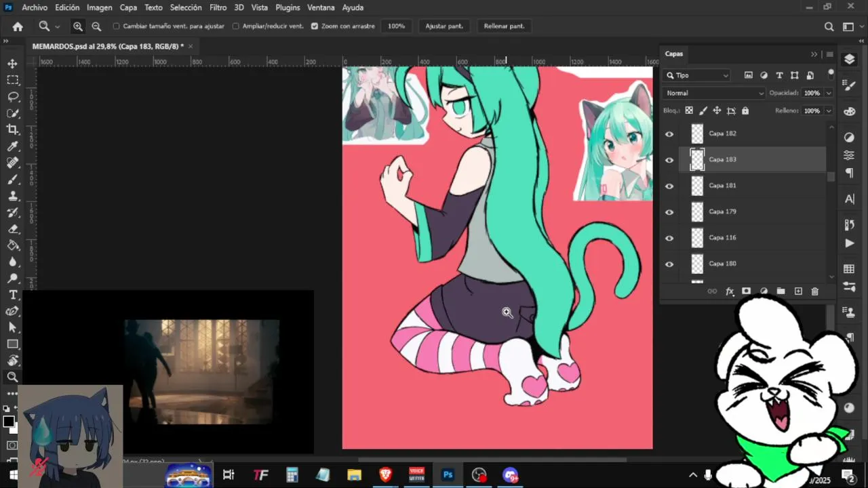Filter layers by adjustment layers icon
This screenshot has height=488, width=868.
coord(764,75)
